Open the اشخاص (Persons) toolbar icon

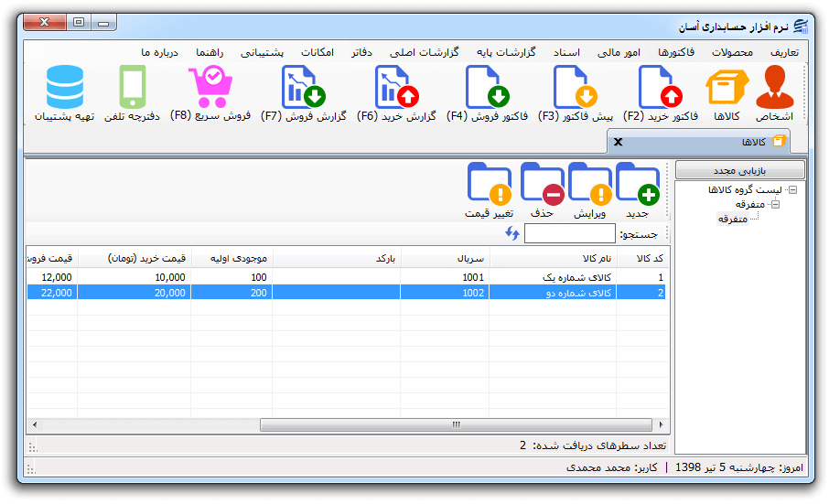(774, 87)
